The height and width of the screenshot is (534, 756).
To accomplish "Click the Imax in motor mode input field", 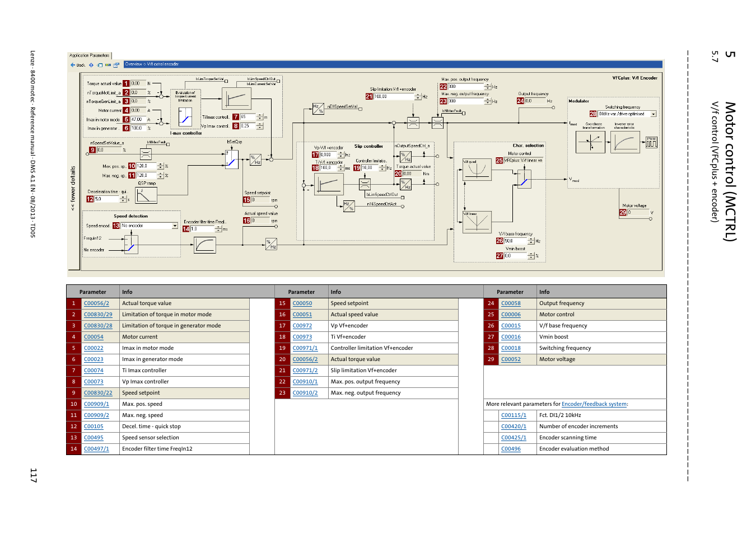I will pyautogui.click(x=138, y=119).
